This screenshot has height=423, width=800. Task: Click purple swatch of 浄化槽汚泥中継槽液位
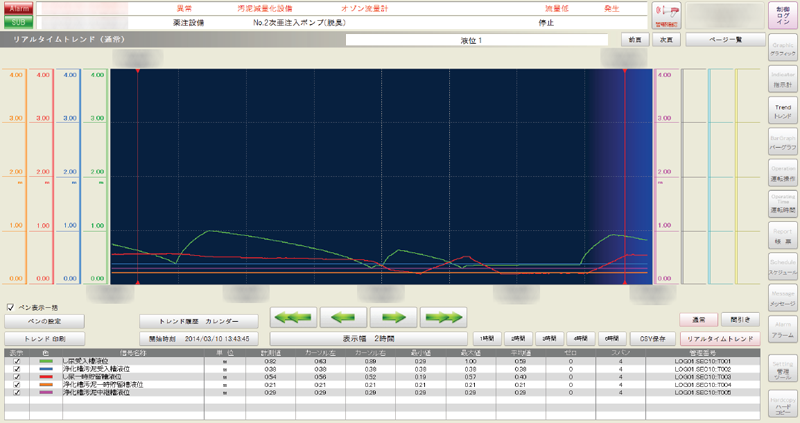pos(46,392)
